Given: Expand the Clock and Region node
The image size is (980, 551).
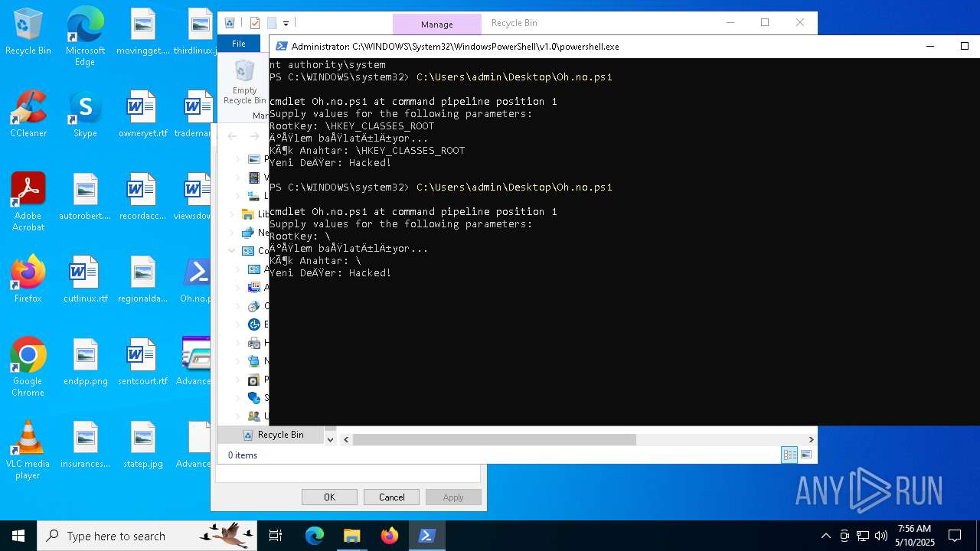Looking at the screenshot, I should pyautogui.click(x=238, y=306).
